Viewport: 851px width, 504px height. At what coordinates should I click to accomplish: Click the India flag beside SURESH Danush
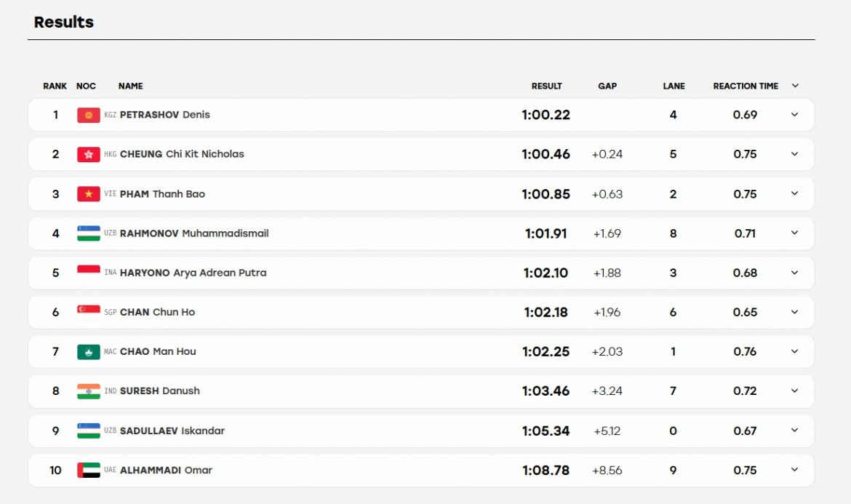[89, 391]
